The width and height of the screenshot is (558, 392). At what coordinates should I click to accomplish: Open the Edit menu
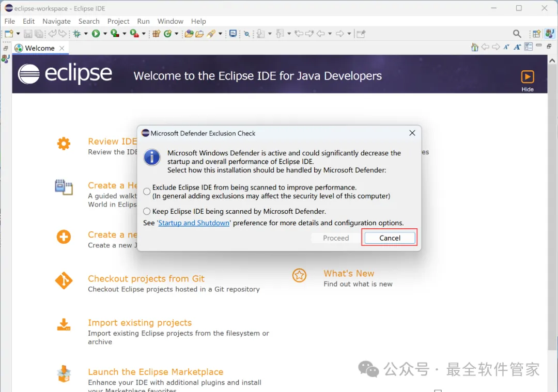[x=29, y=21]
